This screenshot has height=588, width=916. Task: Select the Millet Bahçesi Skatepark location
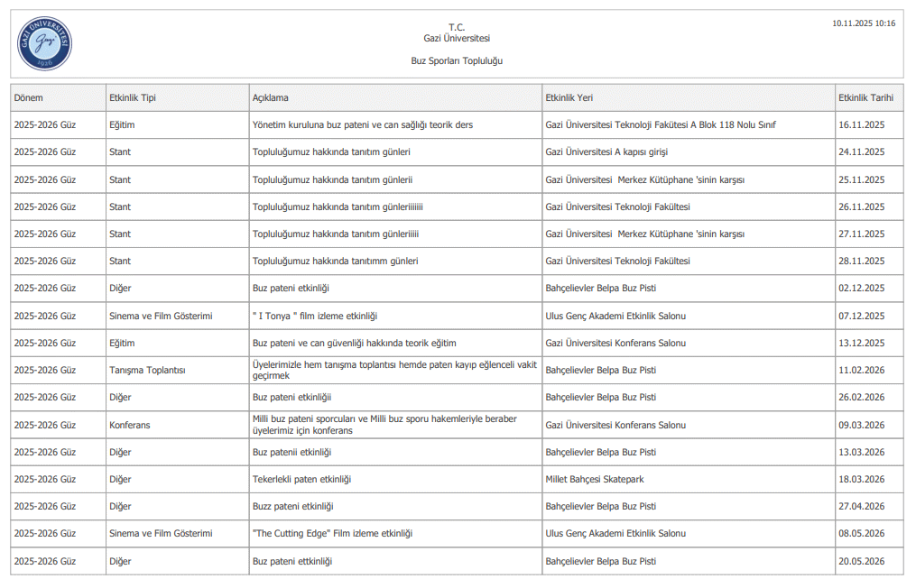coord(595,480)
